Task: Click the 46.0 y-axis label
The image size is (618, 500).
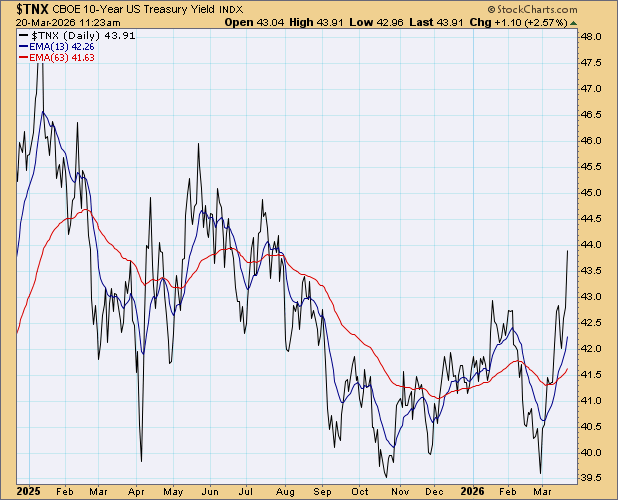Action: pyautogui.click(x=592, y=141)
